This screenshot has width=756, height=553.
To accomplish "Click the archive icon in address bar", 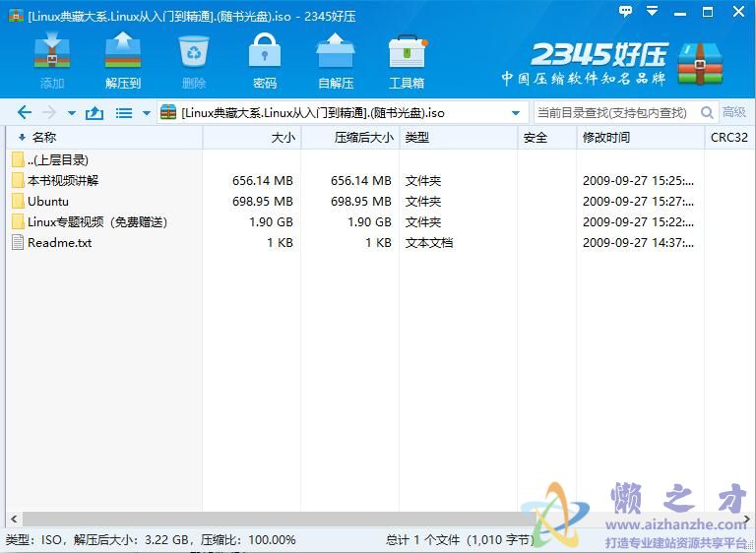I will click(168, 112).
